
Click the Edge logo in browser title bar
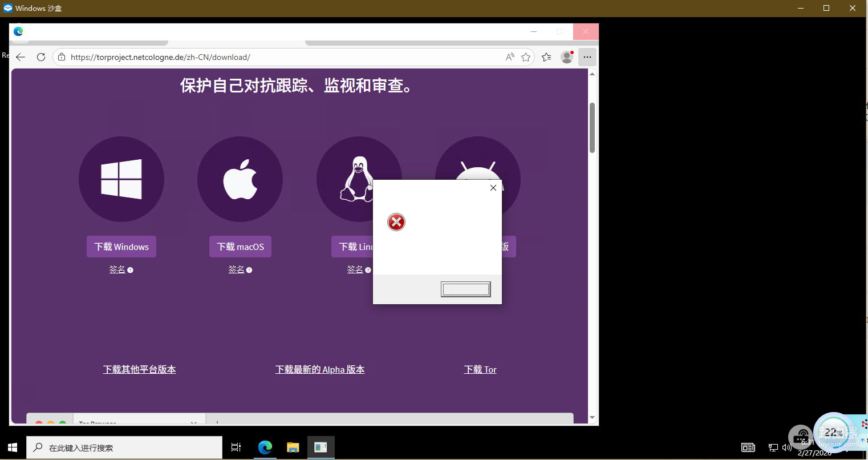pyautogui.click(x=18, y=31)
